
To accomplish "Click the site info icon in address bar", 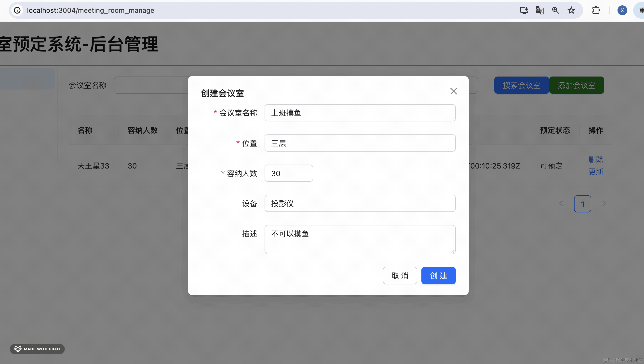I will (17, 10).
